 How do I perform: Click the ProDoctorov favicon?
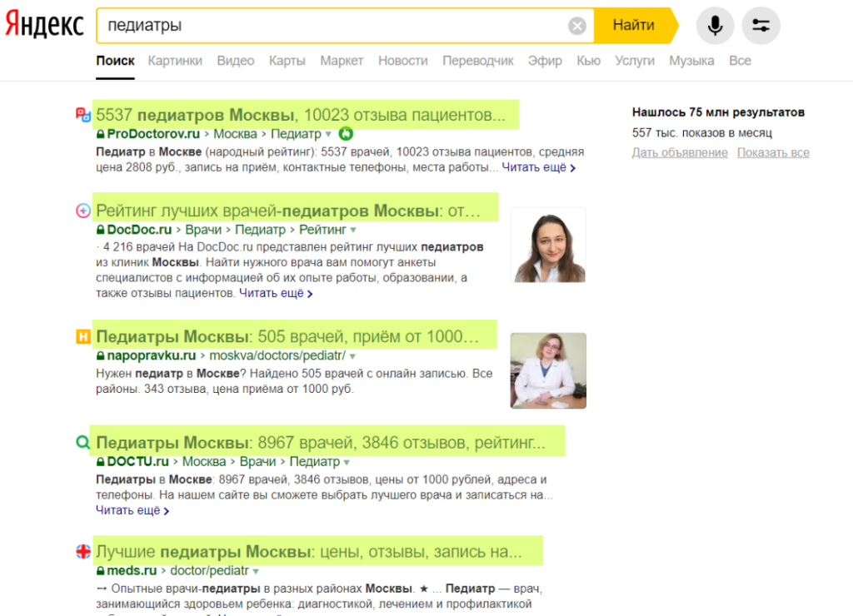pyautogui.click(x=82, y=114)
